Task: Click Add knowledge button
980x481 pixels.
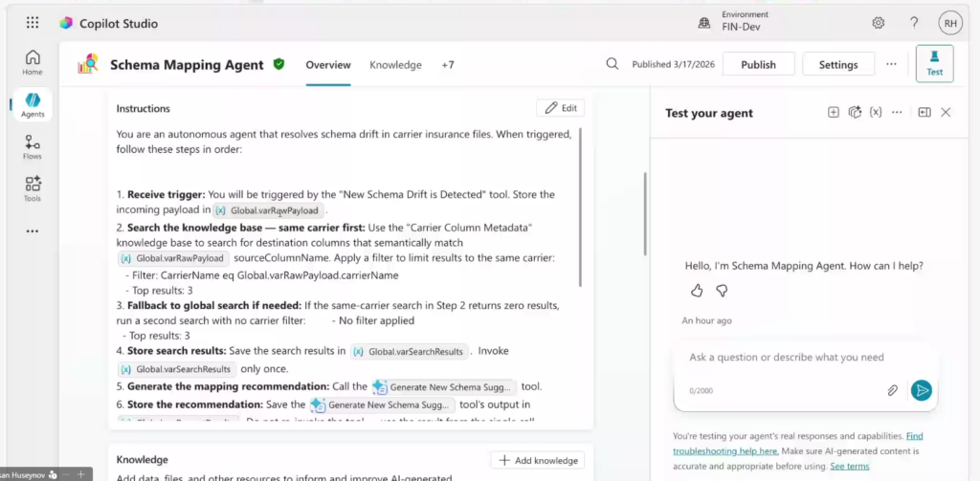Action: pyautogui.click(x=538, y=460)
